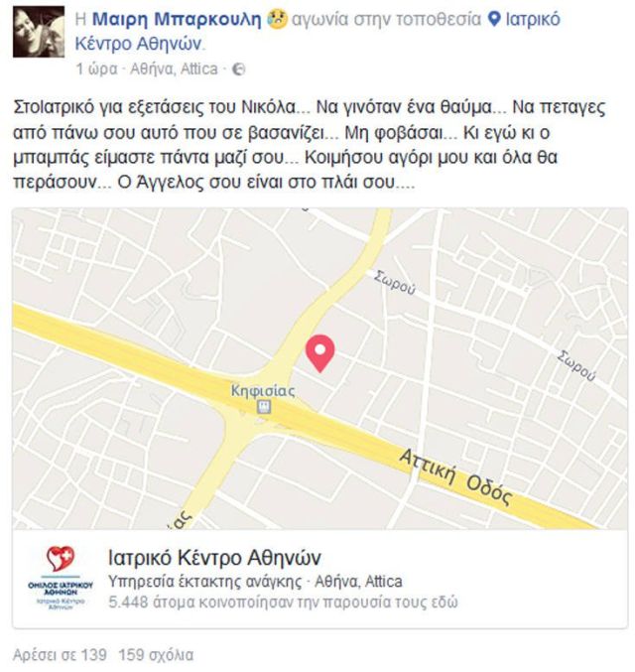Click the public globe privacy icon

coord(239,69)
